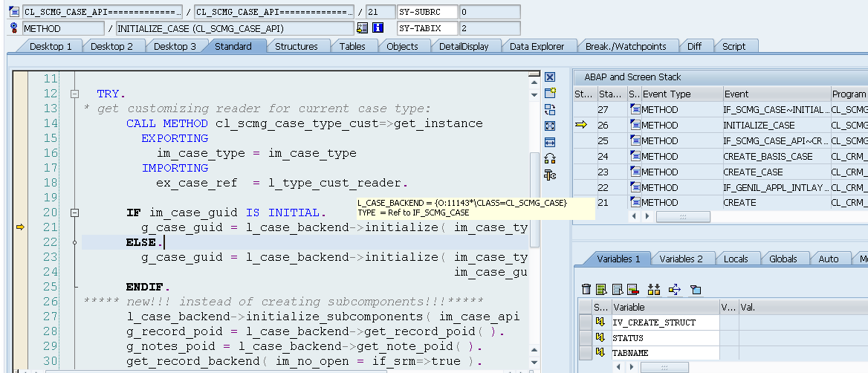The image size is (868, 373).
Task: Switch to the Structures tab
Action: coord(296,46)
